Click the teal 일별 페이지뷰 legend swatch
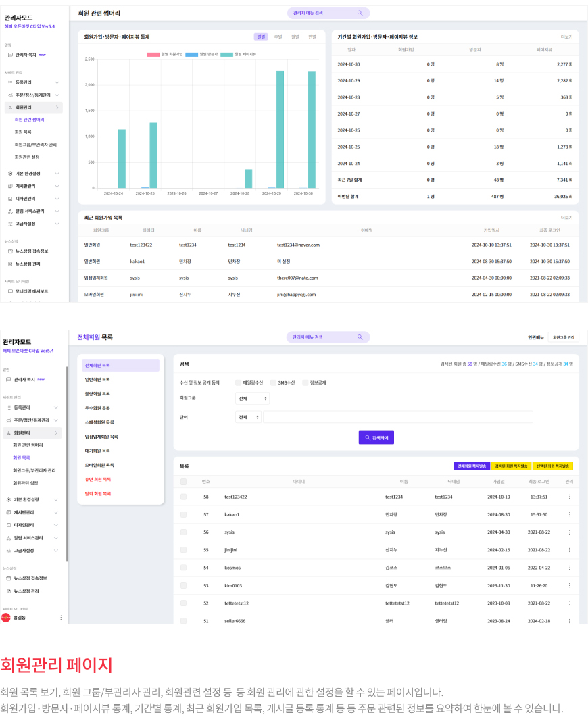The image size is (588, 719). [x=226, y=54]
